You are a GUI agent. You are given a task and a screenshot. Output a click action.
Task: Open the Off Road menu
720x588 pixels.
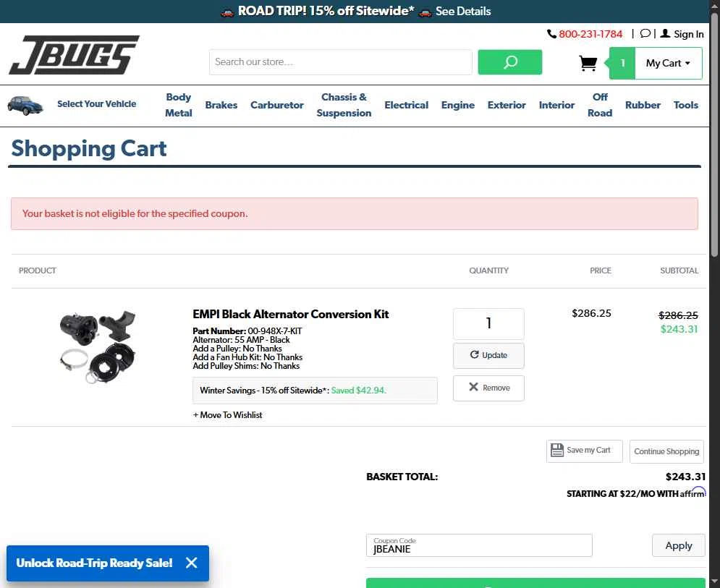600,105
